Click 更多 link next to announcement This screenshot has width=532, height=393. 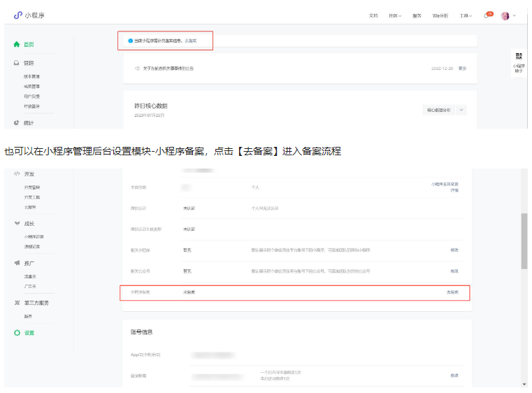tap(462, 69)
